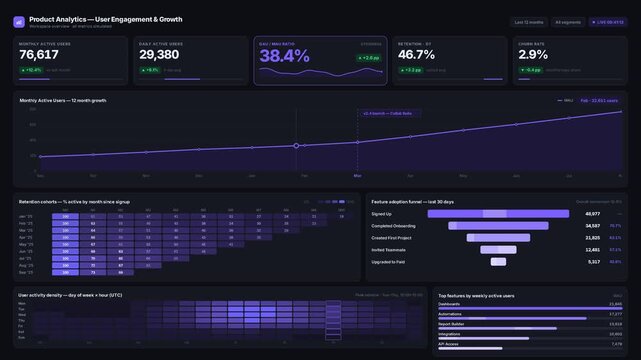Select the Daily Active Users 29,380 card

click(191, 60)
